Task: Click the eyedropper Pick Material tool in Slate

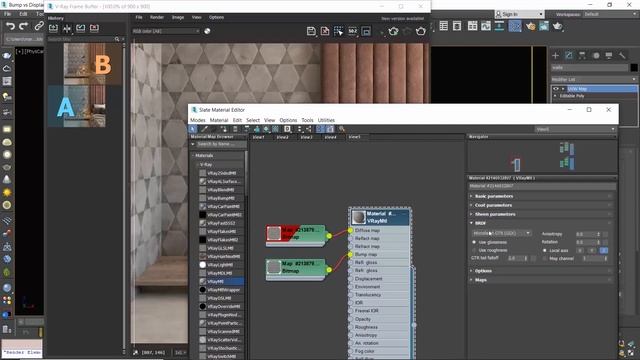Action: point(204,129)
